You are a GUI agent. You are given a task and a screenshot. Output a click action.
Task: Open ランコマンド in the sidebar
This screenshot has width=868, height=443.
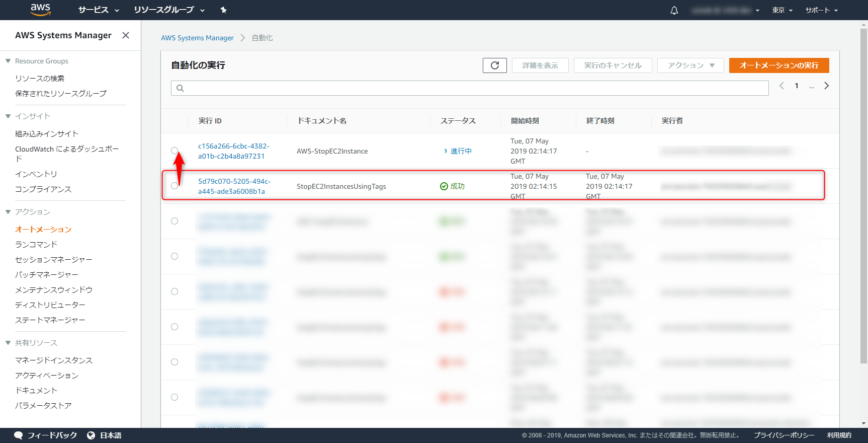36,245
